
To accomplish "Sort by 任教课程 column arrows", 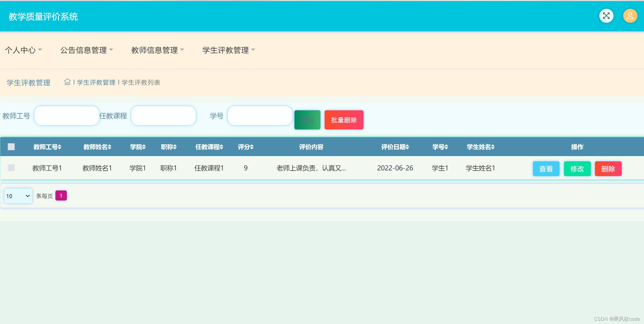I will coord(222,147).
